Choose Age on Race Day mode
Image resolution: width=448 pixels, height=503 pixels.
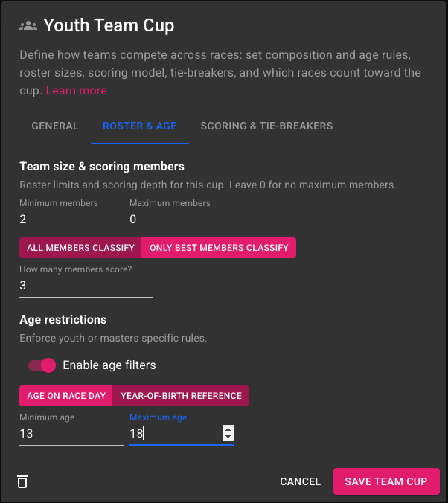click(x=66, y=396)
